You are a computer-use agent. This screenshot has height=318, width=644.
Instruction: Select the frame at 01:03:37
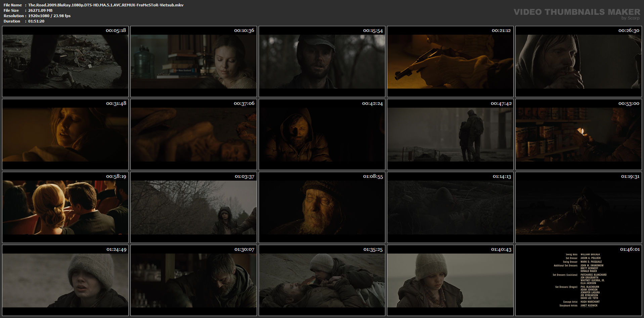[194, 207]
